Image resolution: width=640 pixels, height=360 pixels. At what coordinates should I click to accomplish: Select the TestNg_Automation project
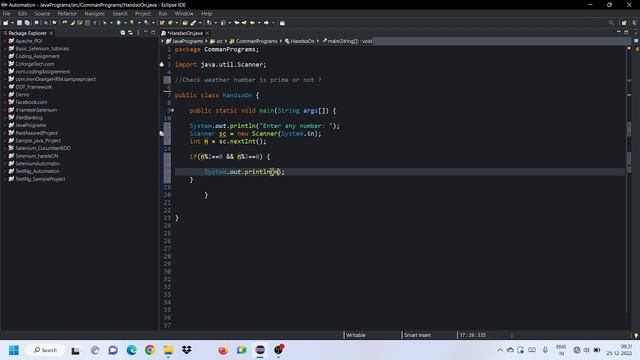click(x=37, y=171)
